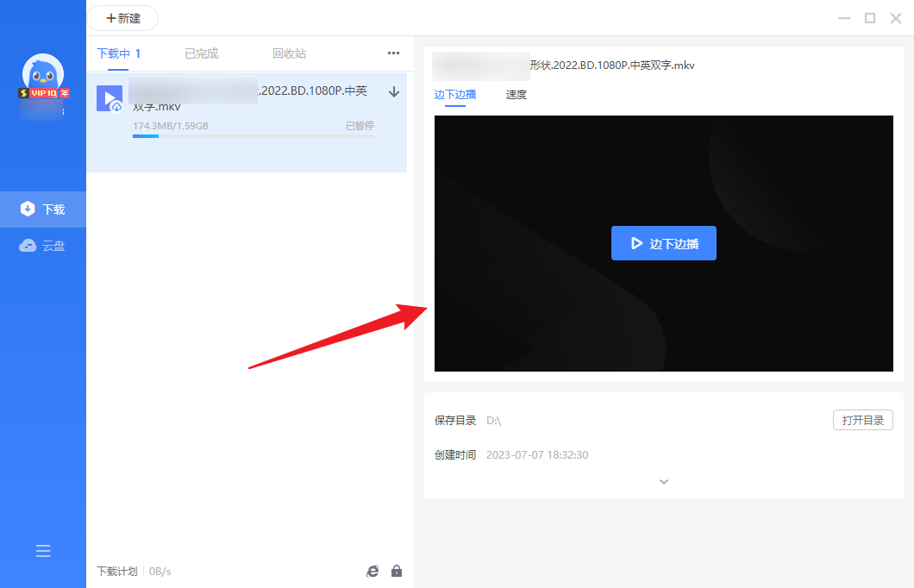
Task: Click the mkv video file icon
Action: point(110,99)
